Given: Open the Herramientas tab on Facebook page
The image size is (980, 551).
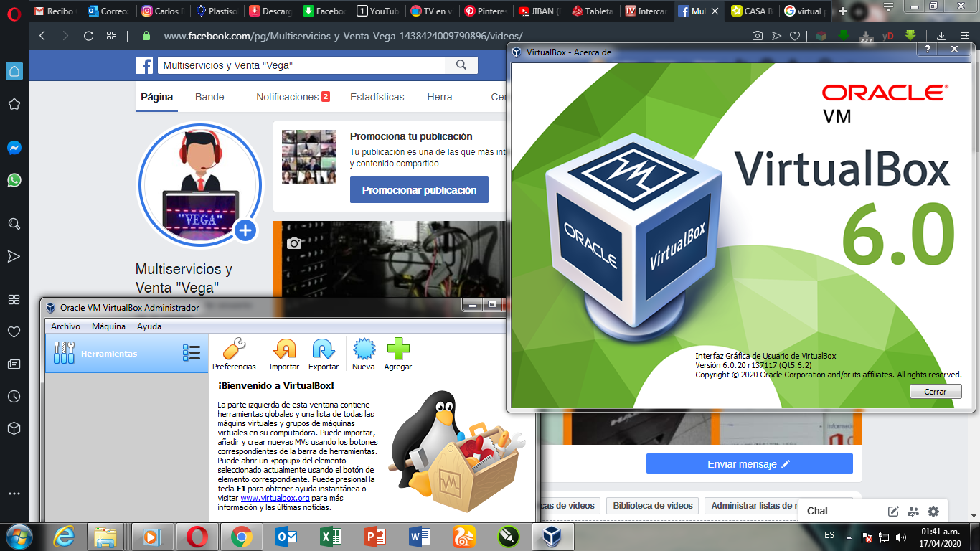Looking at the screenshot, I should (445, 97).
